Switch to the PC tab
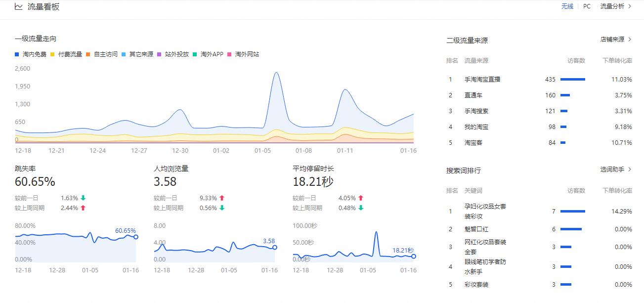644x303 pixels. tap(587, 6)
